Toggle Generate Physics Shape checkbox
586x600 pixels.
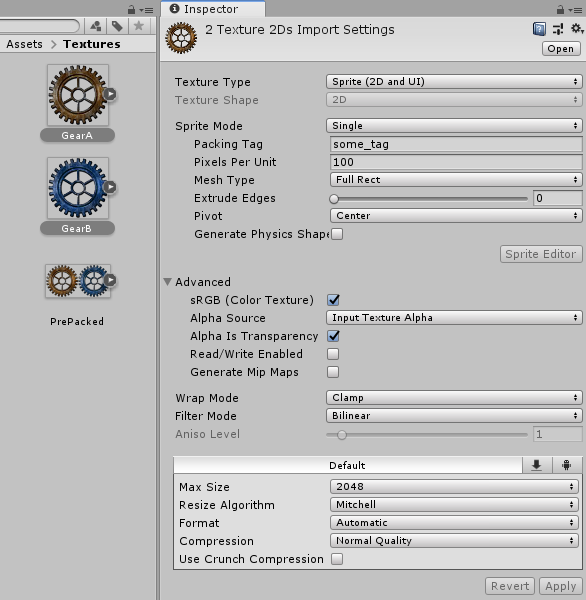point(337,234)
